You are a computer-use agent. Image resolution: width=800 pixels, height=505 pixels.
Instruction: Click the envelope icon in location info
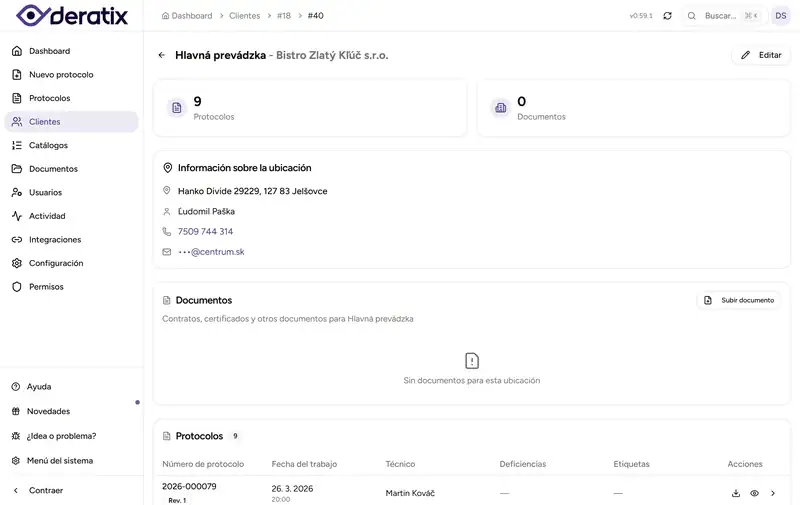click(166, 252)
